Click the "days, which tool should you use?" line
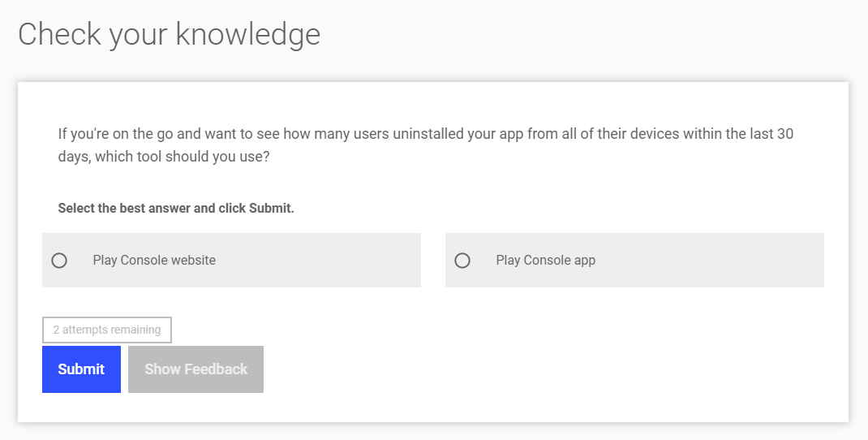This screenshot has height=440, width=868. pos(164,157)
